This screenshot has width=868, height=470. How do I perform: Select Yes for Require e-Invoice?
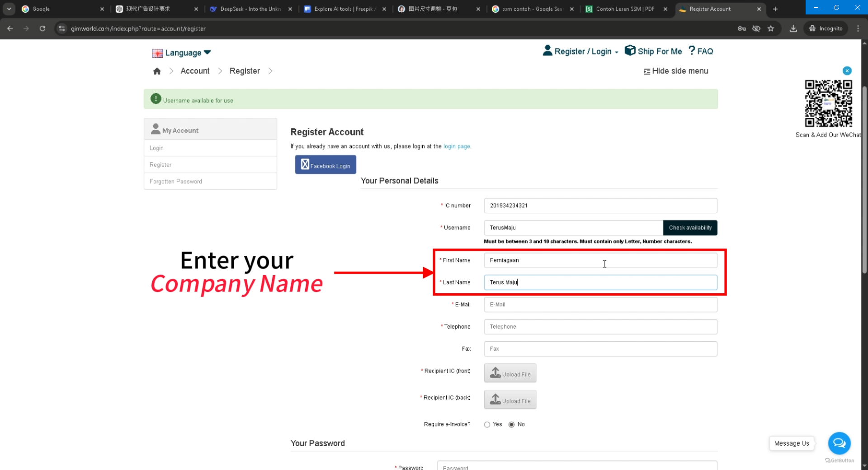tap(487, 424)
